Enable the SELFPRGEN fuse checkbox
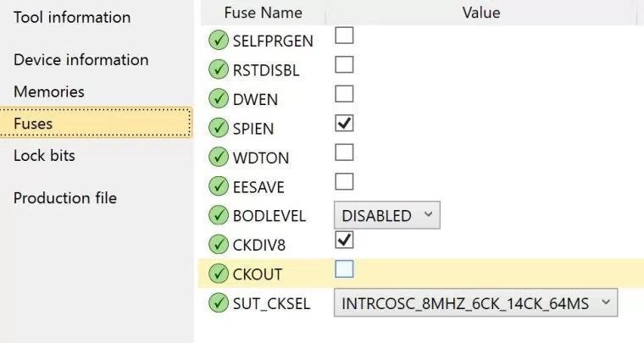 tap(344, 36)
